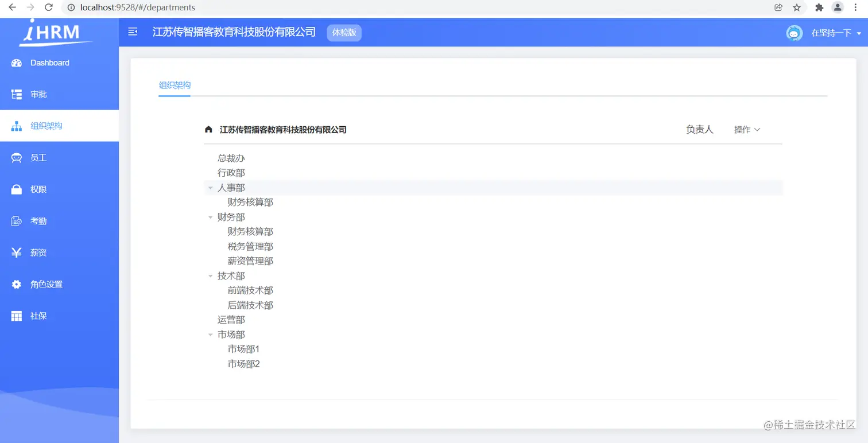
Task: Click the company name in the top header
Action: click(x=234, y=32)
